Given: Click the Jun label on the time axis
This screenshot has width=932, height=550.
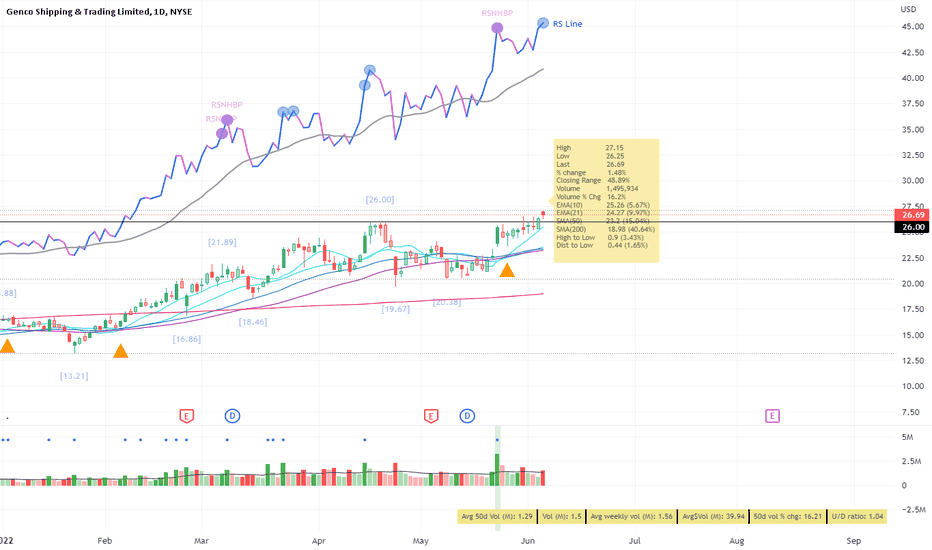Looking at the screenshot, I should [x=528, y=540].
